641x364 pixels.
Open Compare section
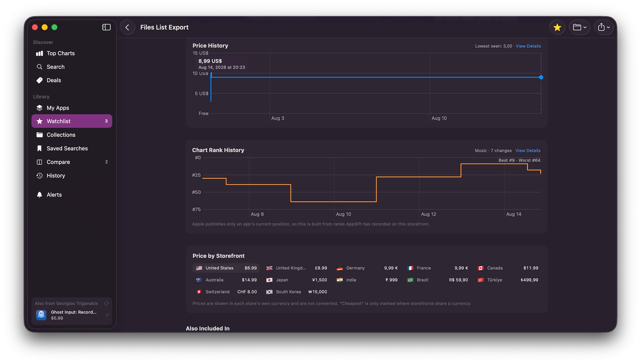pyautogui.click(x=72, y=162)
